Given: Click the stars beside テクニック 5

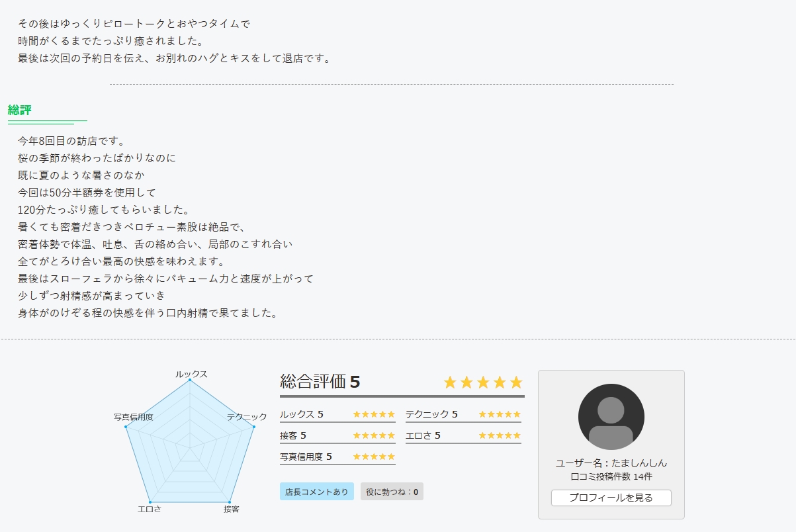Looking at the screenshot, I should (500, 415).
